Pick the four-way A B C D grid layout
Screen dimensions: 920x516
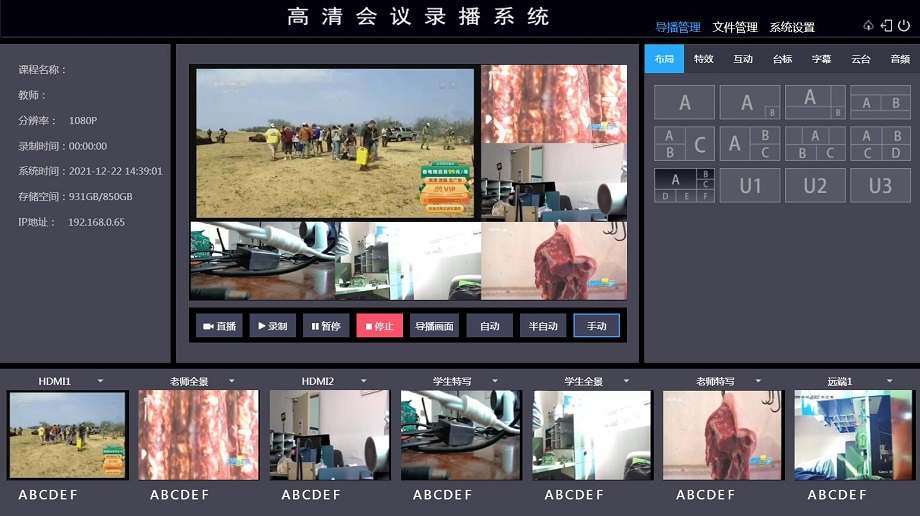click(x=880, y=144)
